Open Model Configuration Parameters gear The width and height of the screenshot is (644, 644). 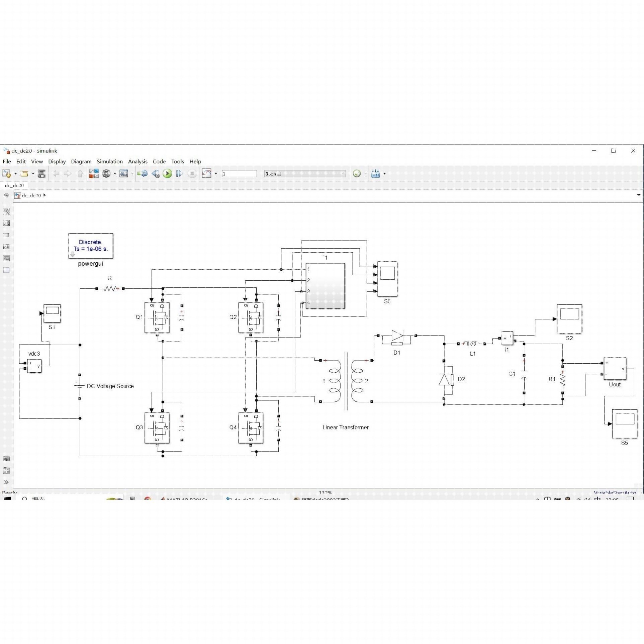106,173
